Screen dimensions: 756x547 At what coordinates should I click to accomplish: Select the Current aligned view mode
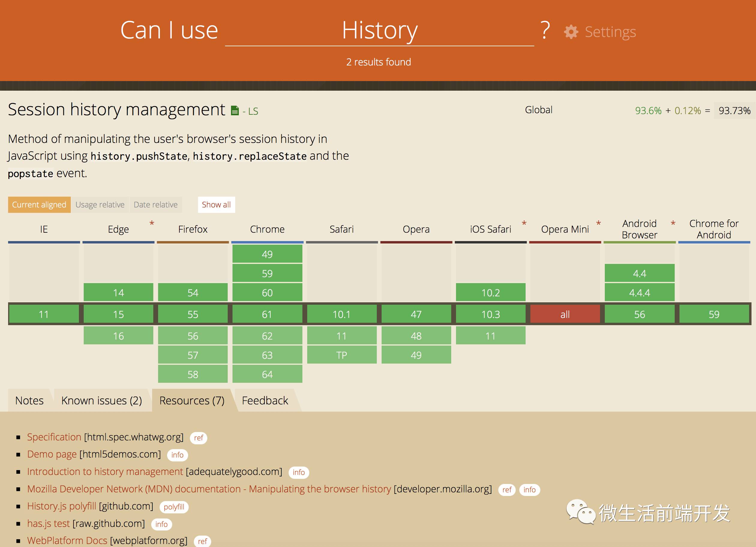(x=39, y=204)
